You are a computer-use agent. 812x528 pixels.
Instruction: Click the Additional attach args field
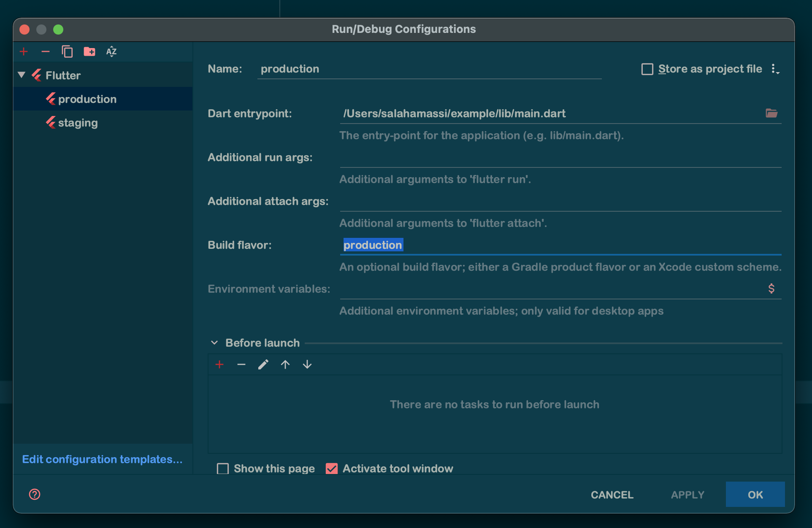[x=560, y=201]
